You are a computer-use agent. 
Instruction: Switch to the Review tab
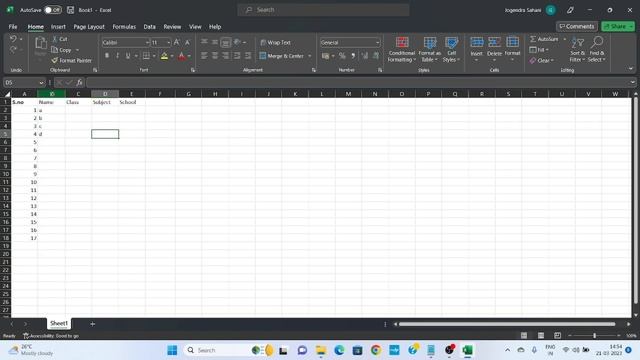[172, 27]
